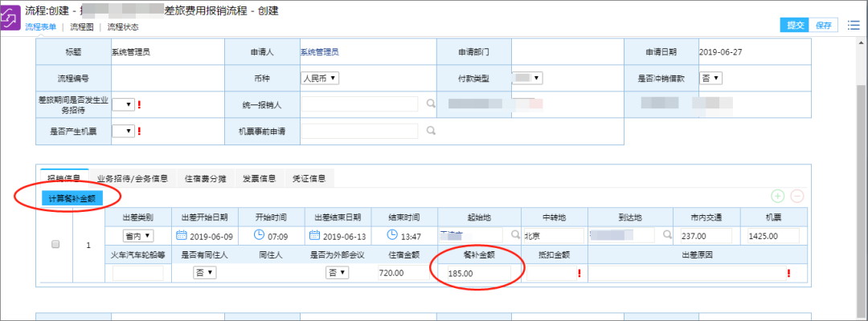
Task: Expand the 是否有同住人 dropdown
Action: (x=206, y=273)
